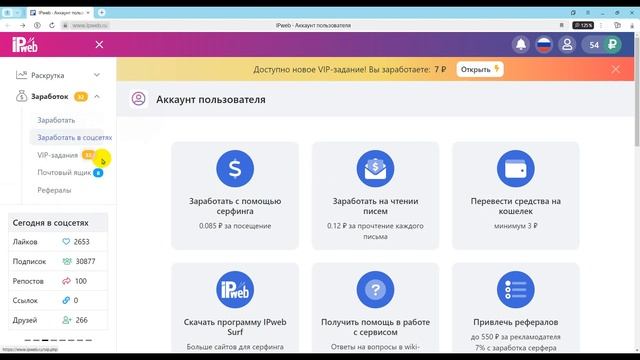Select the active carousel indicator dash
Viewport: 640px width, 360px height.
click(x=45, y=340)
